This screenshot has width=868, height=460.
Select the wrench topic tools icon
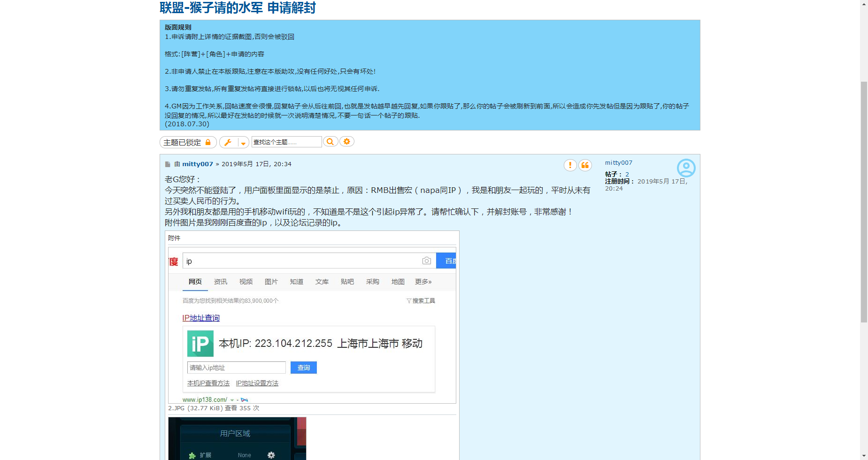click(229, 142)
